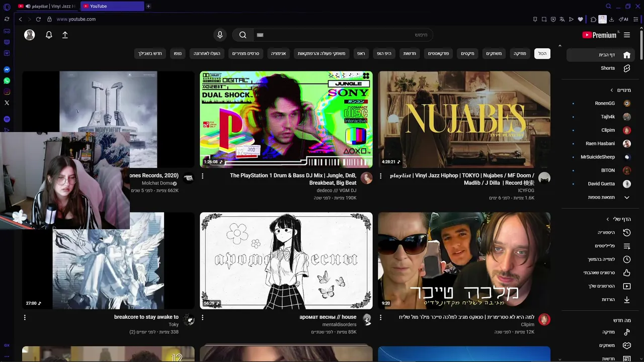Open a new browser tab with plus

pos(148,6)
